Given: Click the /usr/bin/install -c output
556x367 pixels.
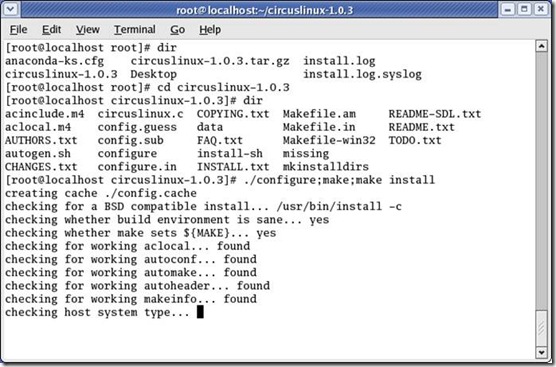Looking at the screenshot, I should point(339,206).
